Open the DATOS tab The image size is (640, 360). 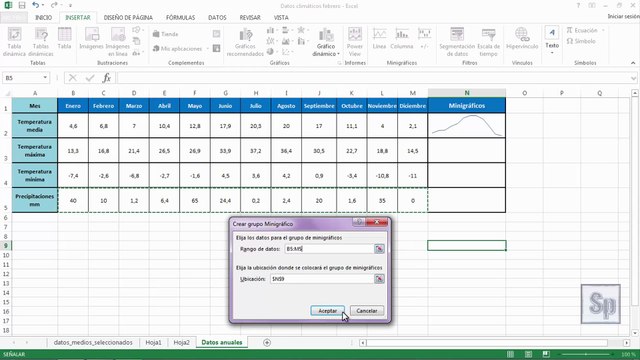[217, 18]
